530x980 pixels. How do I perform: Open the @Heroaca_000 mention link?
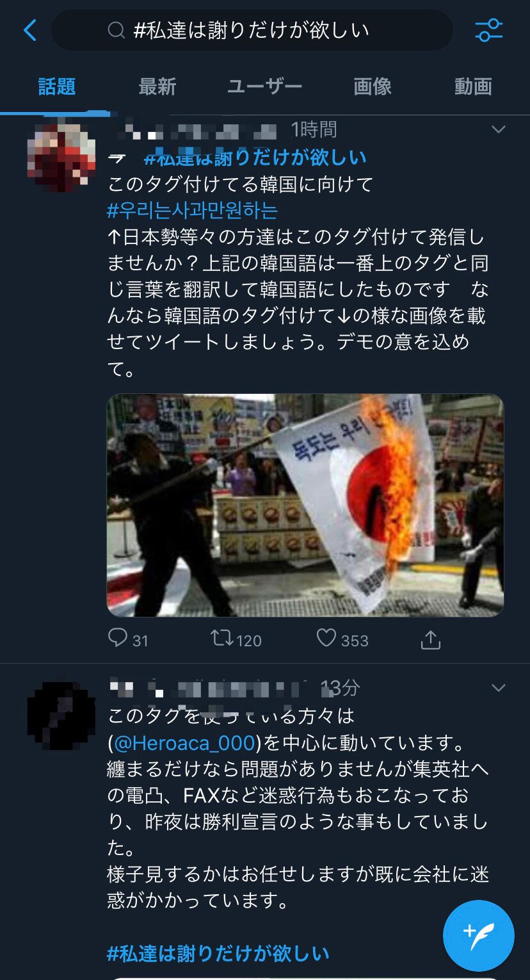(184, 743)
